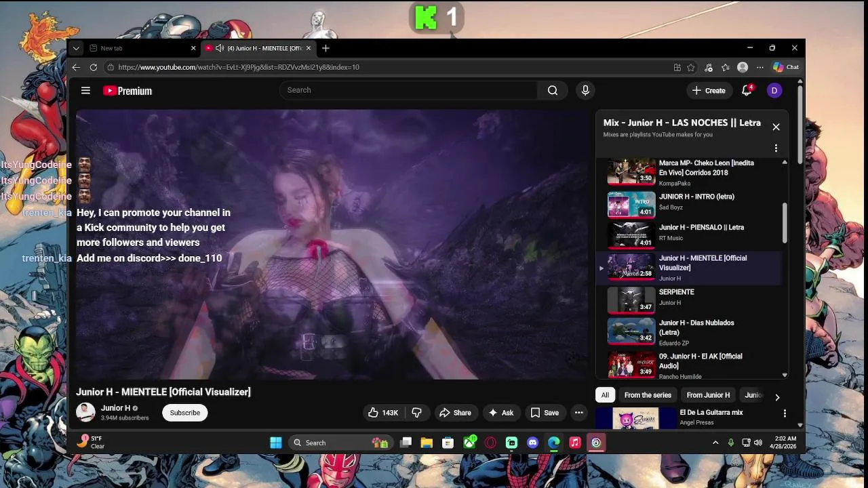Open a new browser tab with plus
The height and width of the screenshot is (488, 868).
[325, 48]
